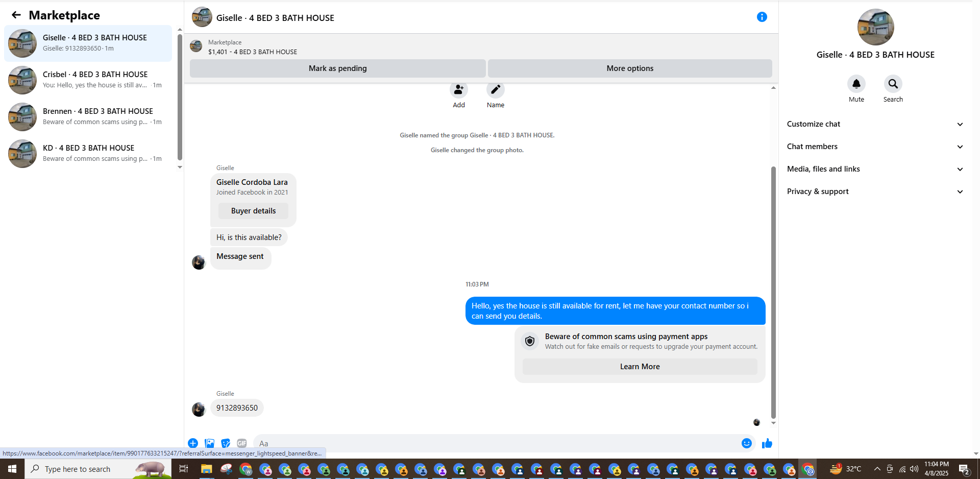The height and width of the screenshot is (479, 980).
Task: Click the scam warning shield icon
Action: pos(530,341)
